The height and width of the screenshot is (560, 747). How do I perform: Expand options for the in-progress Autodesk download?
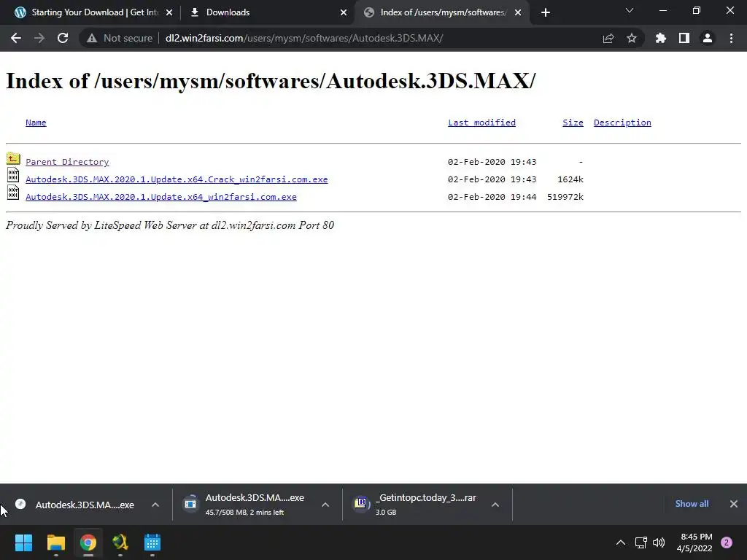[x=325, y=505]
